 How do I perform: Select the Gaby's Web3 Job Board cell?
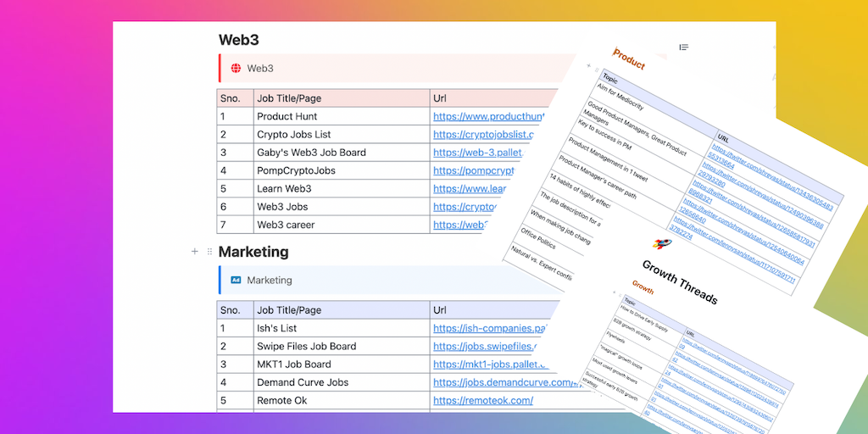[x=342, y=153]
